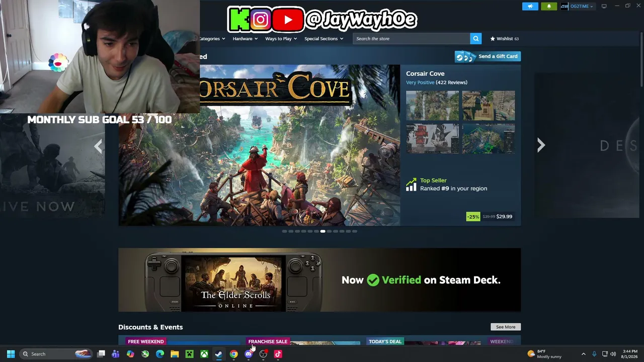644x362 pixels.
Task: Click the -25% discount badge
Action: (473, 217)
